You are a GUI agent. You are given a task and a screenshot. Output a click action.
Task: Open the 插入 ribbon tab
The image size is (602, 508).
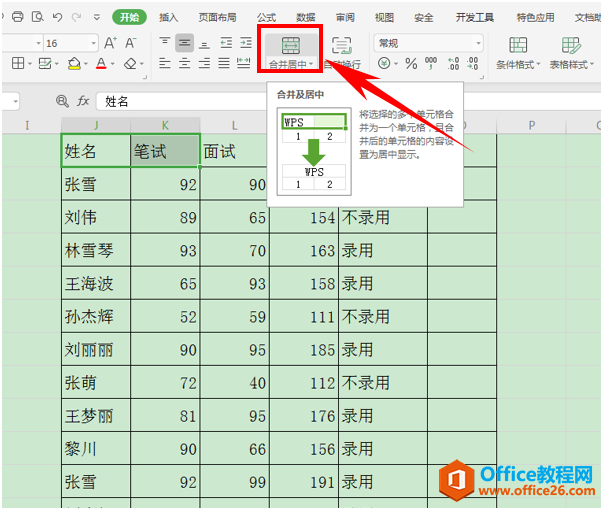coord(169,17)
